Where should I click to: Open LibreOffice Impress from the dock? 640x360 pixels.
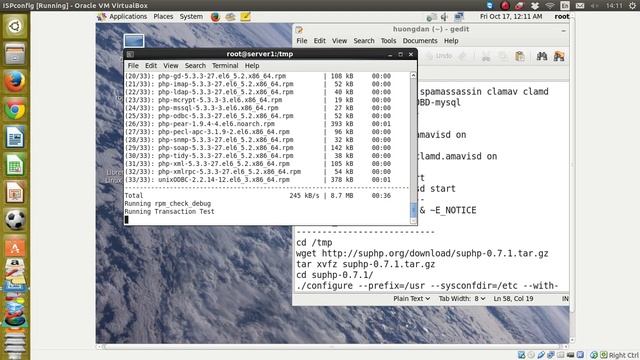pyautogui.click(x=15, y=193)
